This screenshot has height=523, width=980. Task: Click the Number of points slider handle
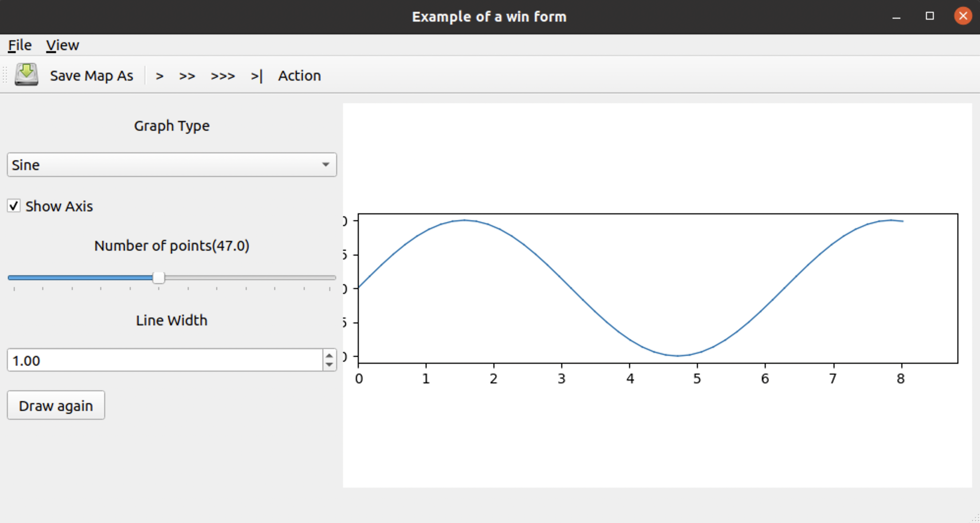(x=159, y=278)
